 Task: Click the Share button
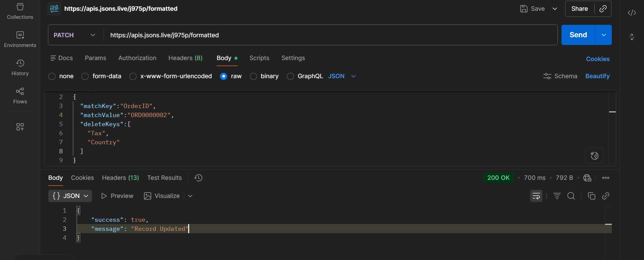click(x=580, y=9)
